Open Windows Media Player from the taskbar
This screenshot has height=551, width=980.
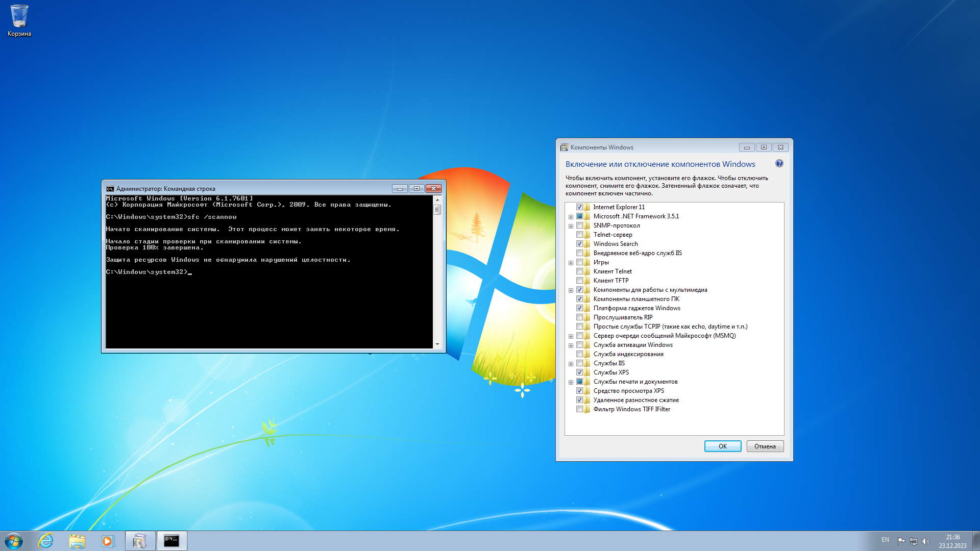[108, 541]
